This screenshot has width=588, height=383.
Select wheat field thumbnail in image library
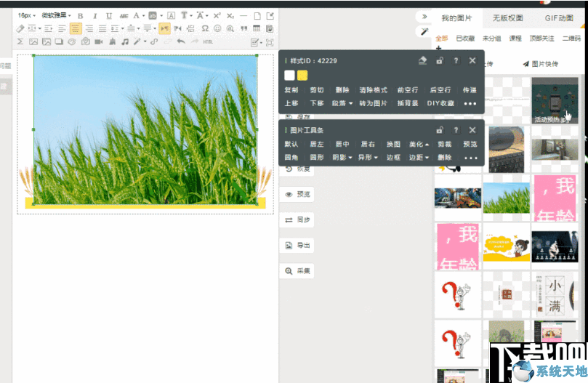coord(507,198)
